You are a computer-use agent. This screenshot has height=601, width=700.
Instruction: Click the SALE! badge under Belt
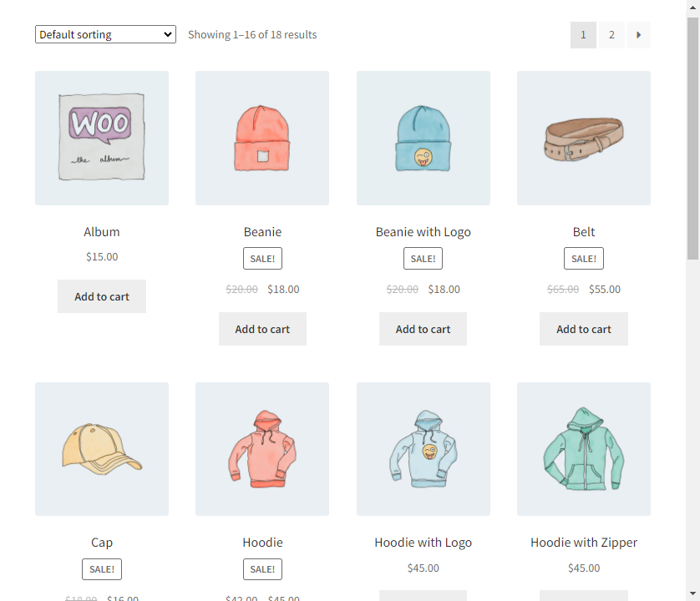[584, 259]
